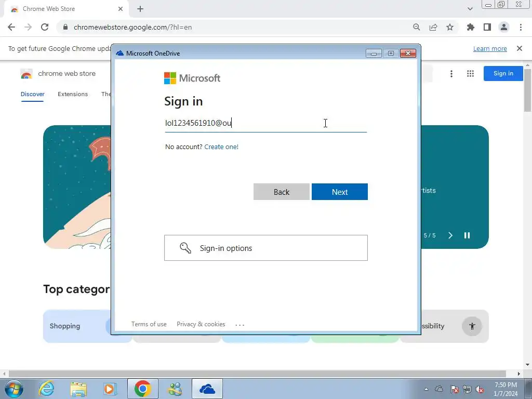Open Privacy & cookies link

click(201, 324)
